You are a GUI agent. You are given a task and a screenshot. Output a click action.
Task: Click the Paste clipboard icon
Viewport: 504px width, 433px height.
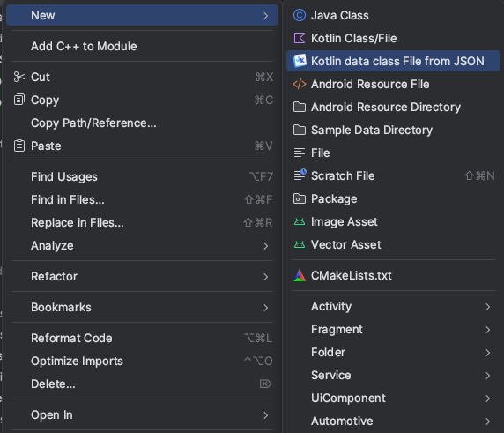click(19, 146)
